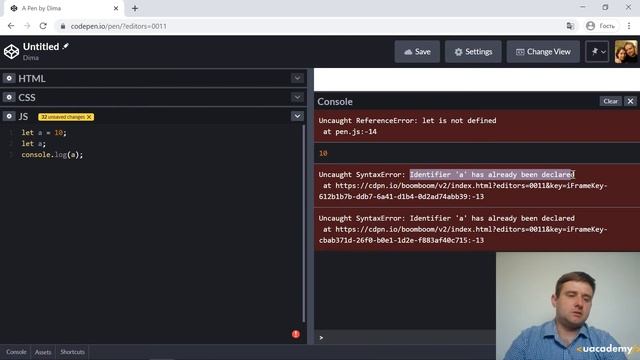Click the Console panel heading
The width and height of the screenshot is (640, 360).
point(335,101)
